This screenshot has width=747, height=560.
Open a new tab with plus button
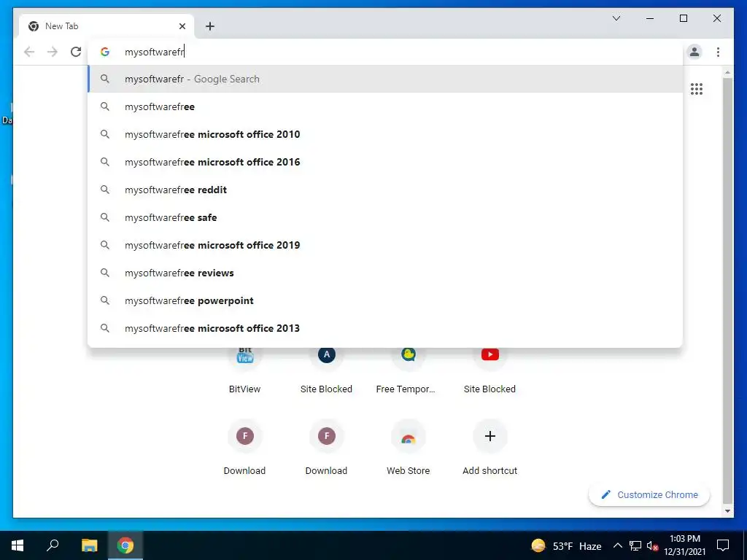[210, 26]
